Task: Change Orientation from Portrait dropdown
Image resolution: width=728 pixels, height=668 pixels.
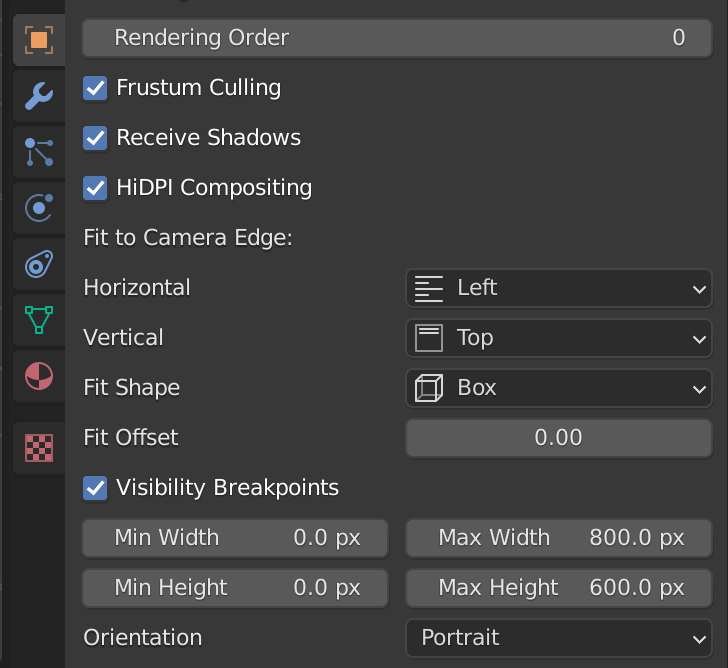Action: pyautogui.click(x=559, y=638)
